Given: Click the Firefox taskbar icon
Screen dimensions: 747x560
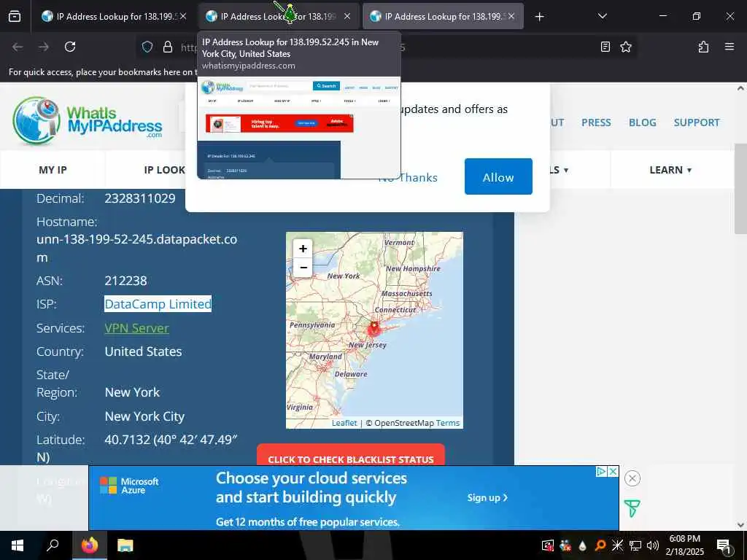Looking at the screenshot, I should [90, 545].
